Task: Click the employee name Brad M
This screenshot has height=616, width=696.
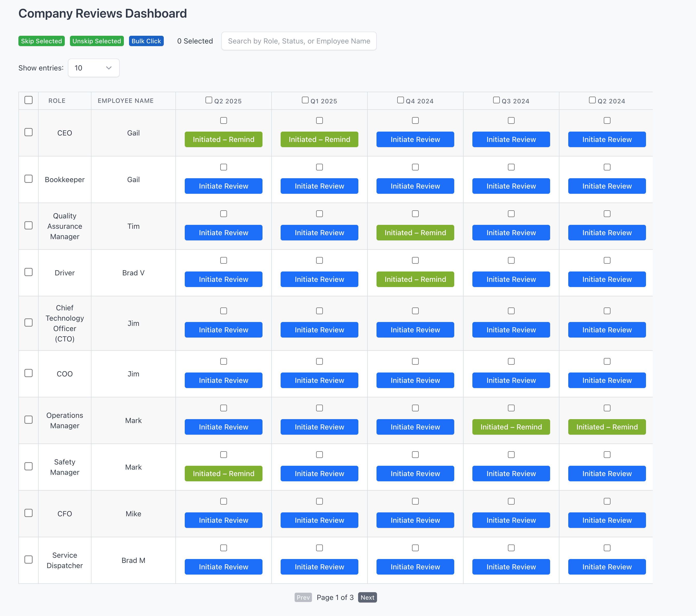Action: (133, 561)
